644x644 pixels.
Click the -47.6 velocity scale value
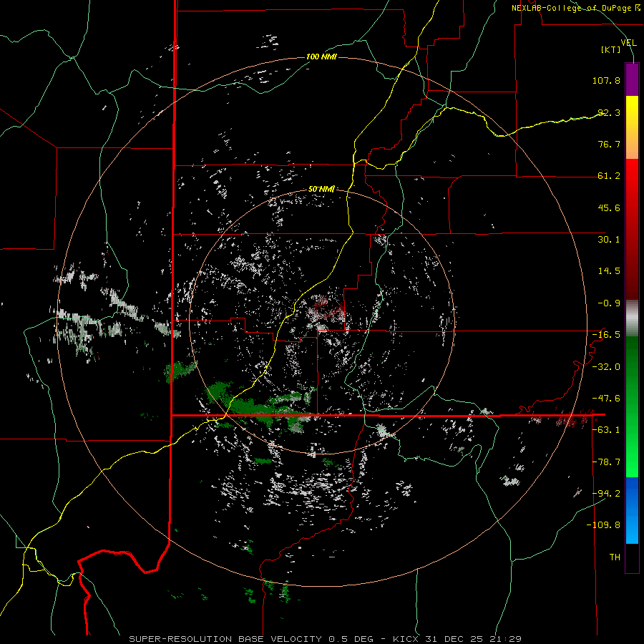click(606, 399)
